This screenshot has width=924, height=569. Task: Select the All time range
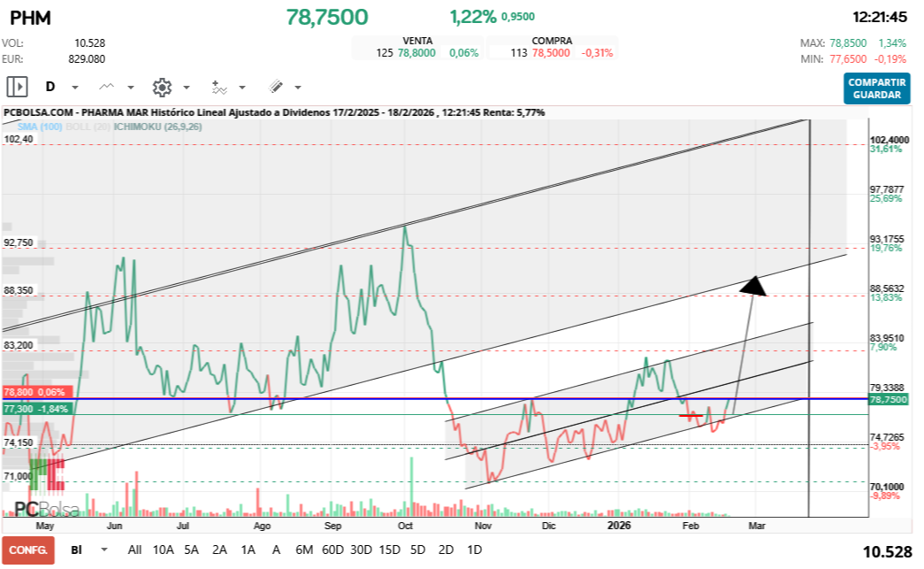click(134, 550)
